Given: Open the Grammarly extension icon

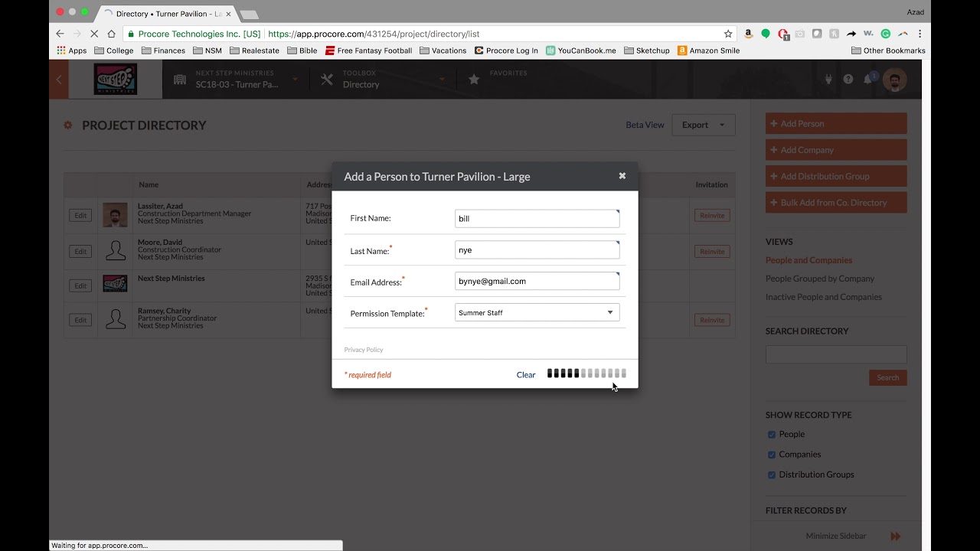Looking at the screenshot, I should point(886,34).
